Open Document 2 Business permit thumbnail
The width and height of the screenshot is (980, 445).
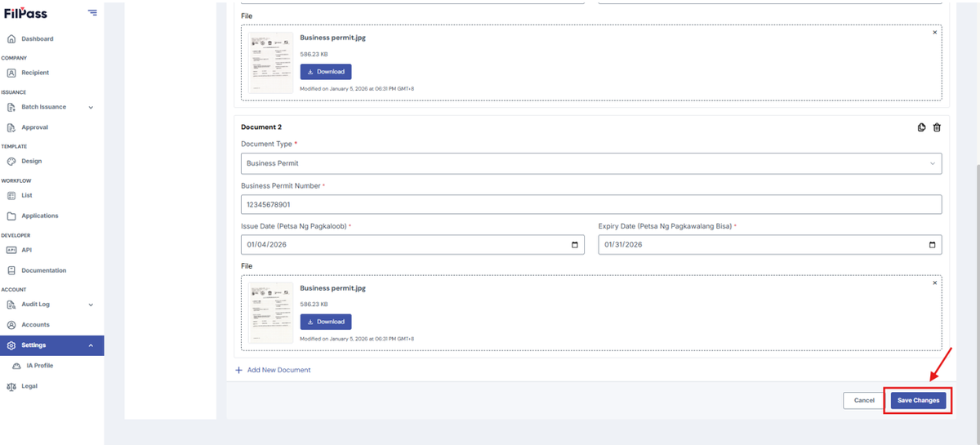tap(270, 313)
